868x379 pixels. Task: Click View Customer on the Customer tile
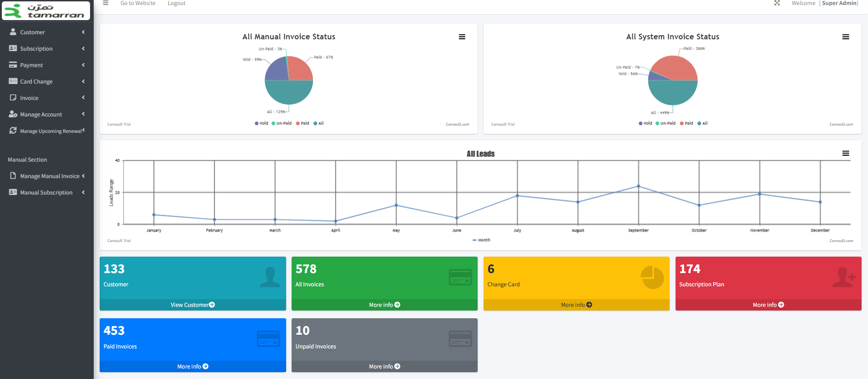coord(192,305)
